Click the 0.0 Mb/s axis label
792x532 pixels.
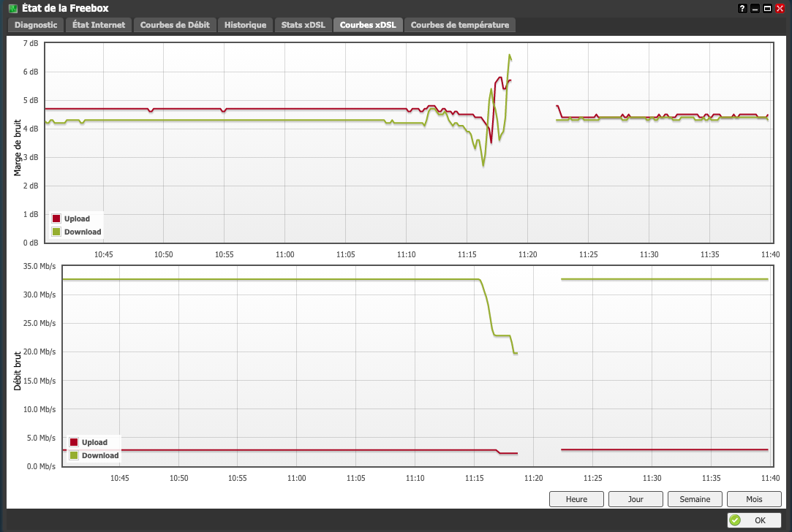point(41,466)
